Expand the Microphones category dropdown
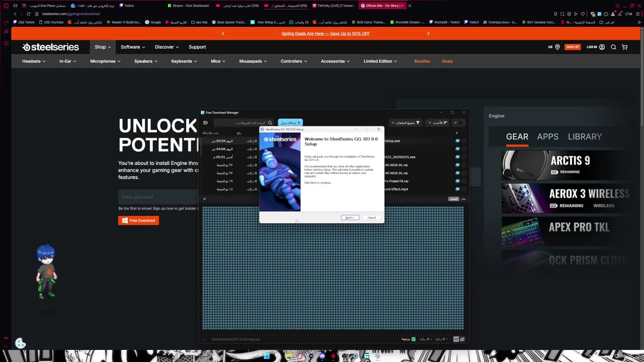Screen dimensions: 644x362 105,61
